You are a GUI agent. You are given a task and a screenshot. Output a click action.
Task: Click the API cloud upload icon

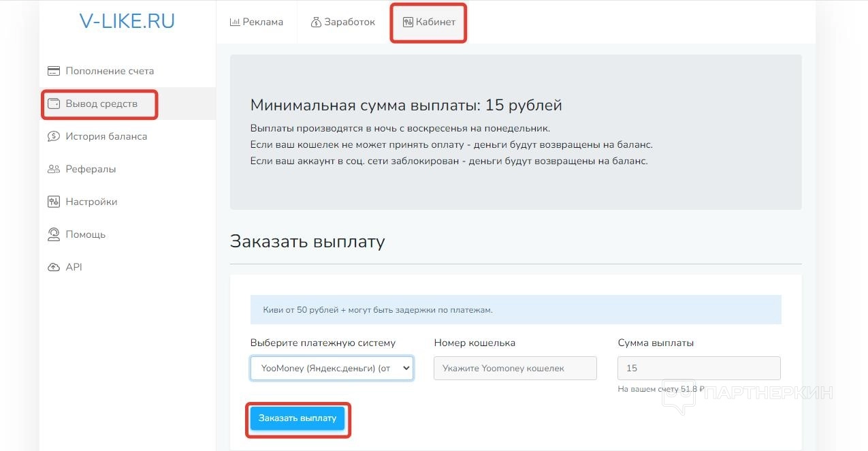(54, 267)
